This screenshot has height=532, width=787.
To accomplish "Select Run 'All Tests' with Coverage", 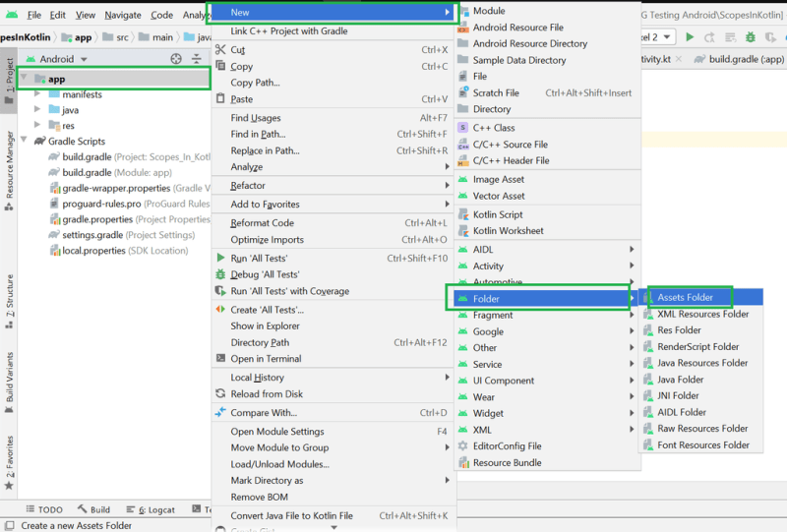I will pyautogui.click(x=333, y=291).
